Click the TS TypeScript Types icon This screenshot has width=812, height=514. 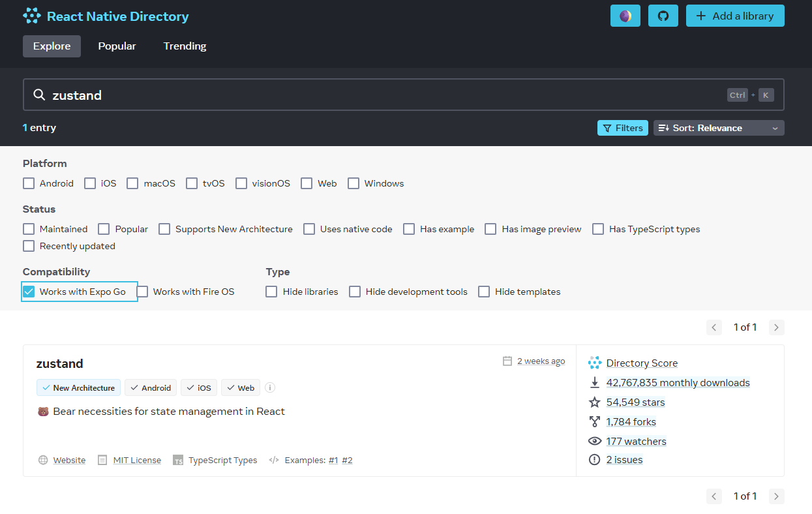[x=178, y=461]
